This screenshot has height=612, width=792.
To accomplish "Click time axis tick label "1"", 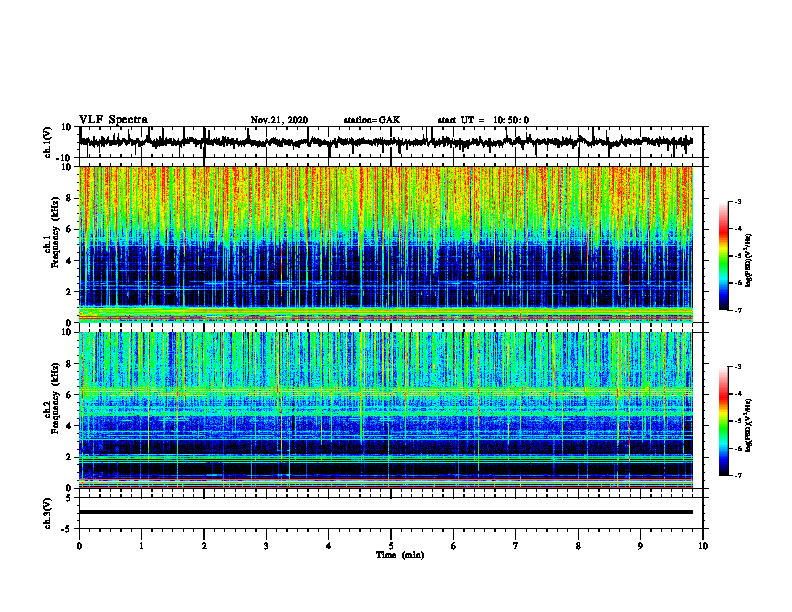I will tap(141, 546).
